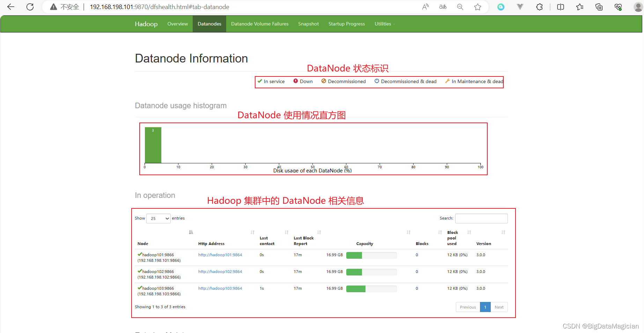Screen dimensions: 644x333
Task: Open Datanode Volume Failures tab
Action: tap(260, 24)
